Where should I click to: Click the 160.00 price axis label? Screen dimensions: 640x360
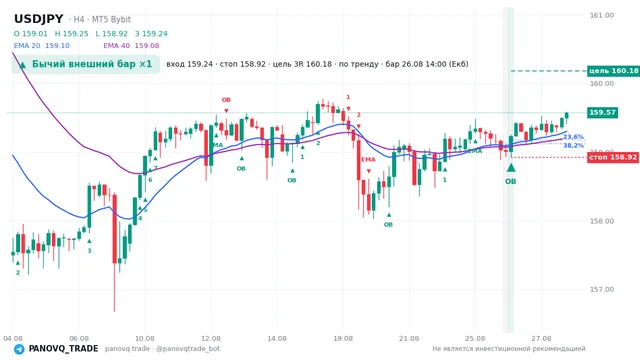point(602,83)
